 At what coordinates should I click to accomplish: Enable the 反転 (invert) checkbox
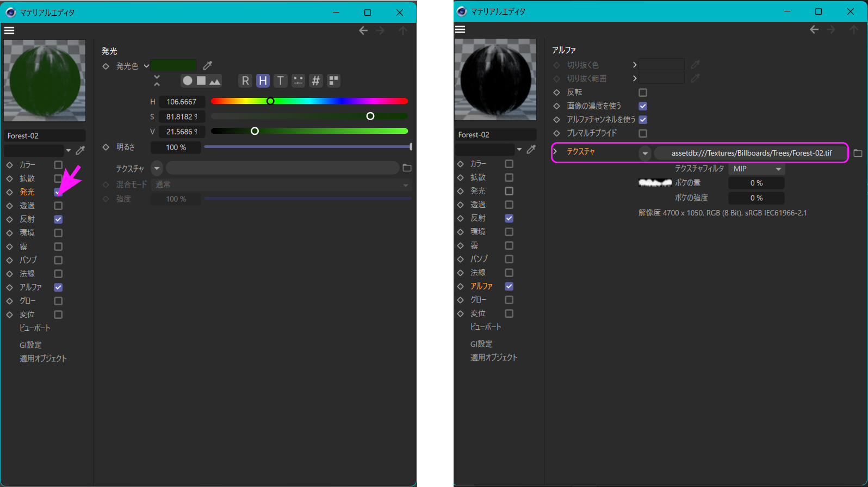643,93
